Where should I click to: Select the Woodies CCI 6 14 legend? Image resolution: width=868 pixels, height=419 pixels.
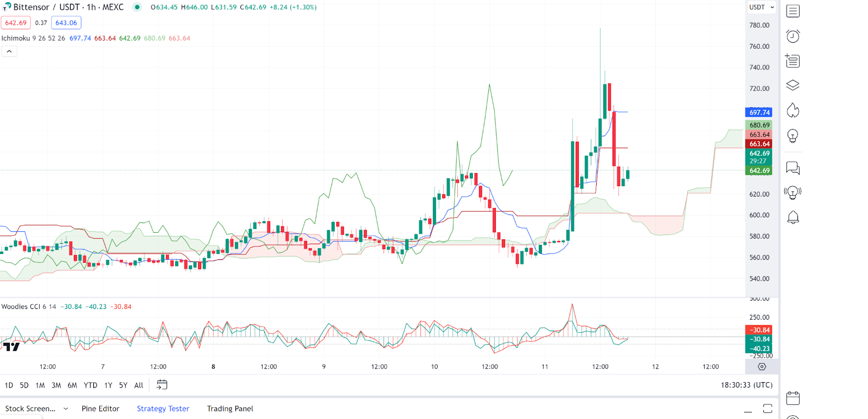pyautogui.click(x=29, y=307)
